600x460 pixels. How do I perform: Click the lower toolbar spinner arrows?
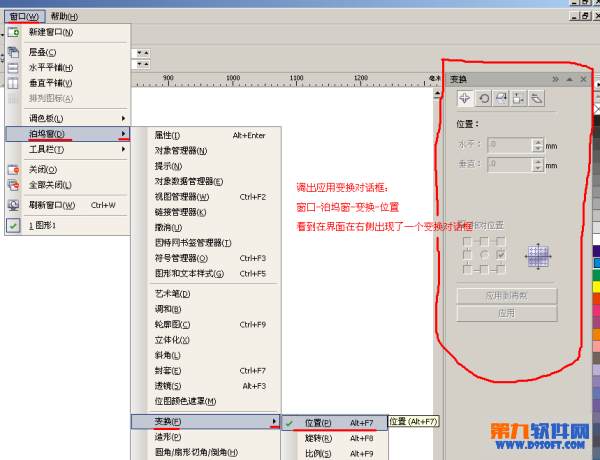pyautogui.click(x=143, y=64)
